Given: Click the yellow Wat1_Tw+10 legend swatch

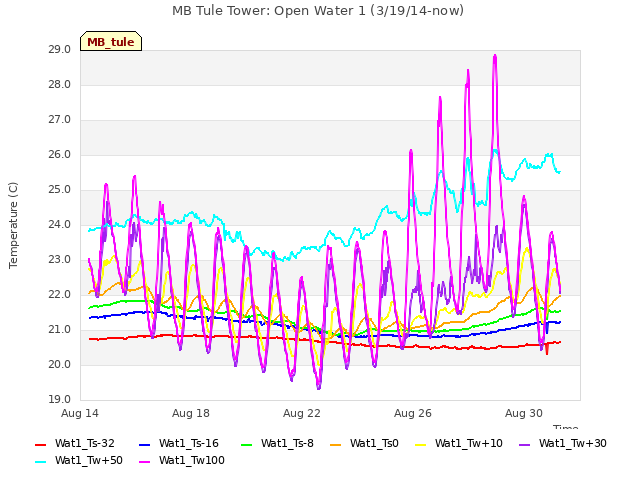Looking at the screenshot, I should [x=420, y=444].
